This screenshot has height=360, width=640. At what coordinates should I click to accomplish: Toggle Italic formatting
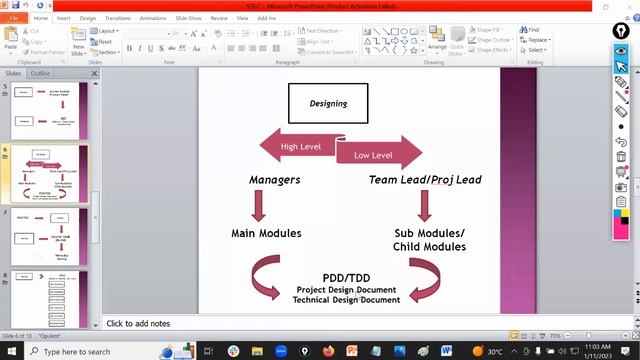tap(140, 49)
